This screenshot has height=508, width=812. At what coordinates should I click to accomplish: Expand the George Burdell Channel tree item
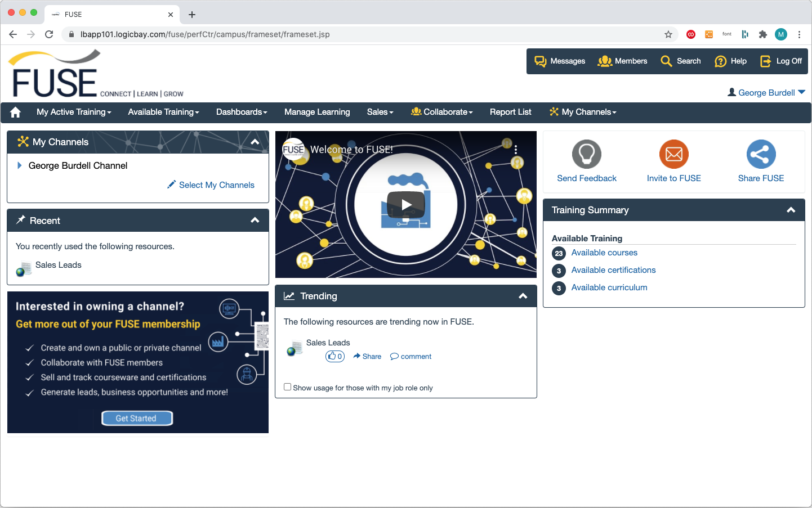coord(20,165)
